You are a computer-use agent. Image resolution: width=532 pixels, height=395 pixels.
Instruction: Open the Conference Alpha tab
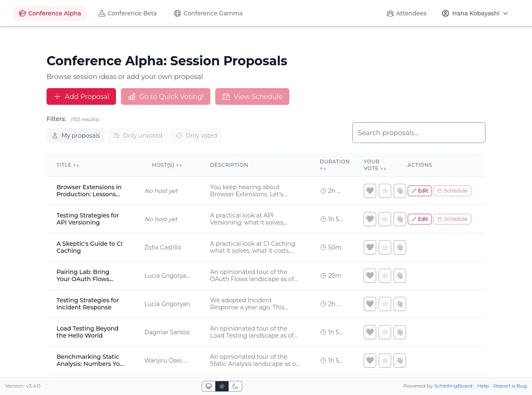pos(50,13)
